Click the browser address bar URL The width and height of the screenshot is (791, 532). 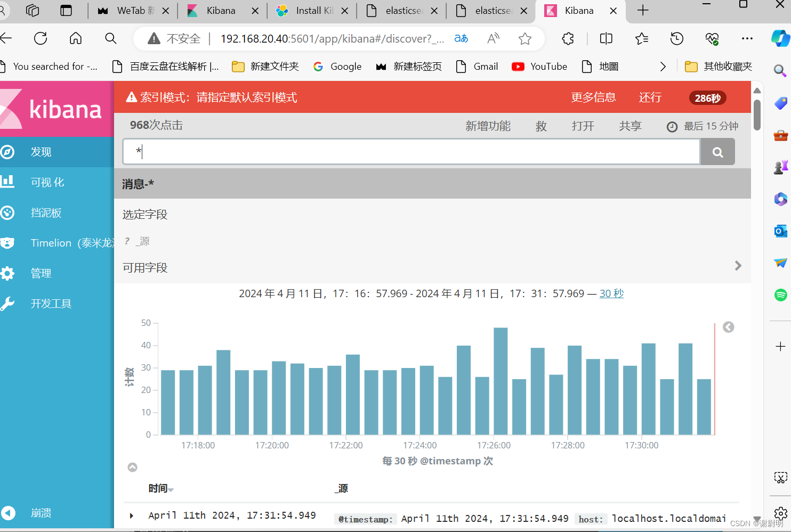(x=332, y=38)
